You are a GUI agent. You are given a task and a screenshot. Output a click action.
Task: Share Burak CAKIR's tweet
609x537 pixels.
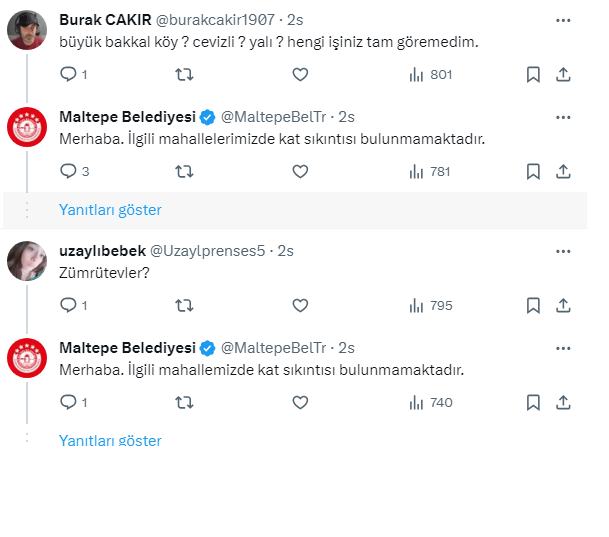[563, 74]
